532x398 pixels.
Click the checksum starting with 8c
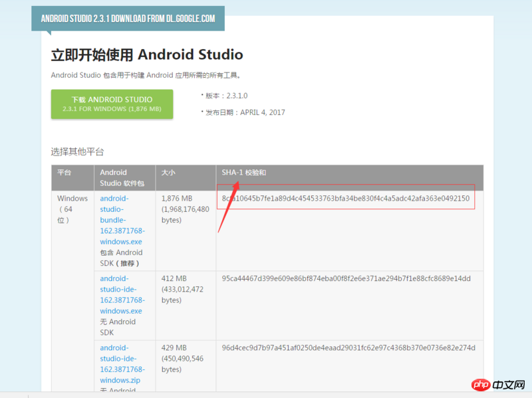[x=346, y=198]
